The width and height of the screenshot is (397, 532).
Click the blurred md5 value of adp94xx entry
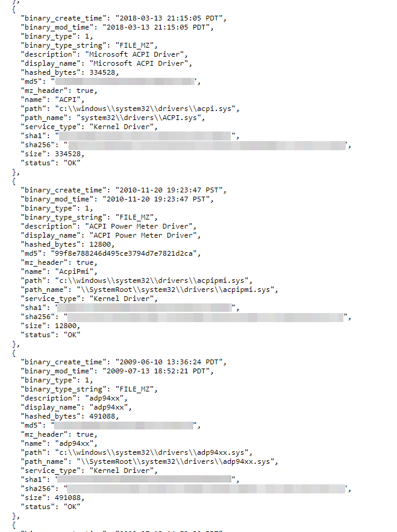pyautogui.click(x=123, y=425)
